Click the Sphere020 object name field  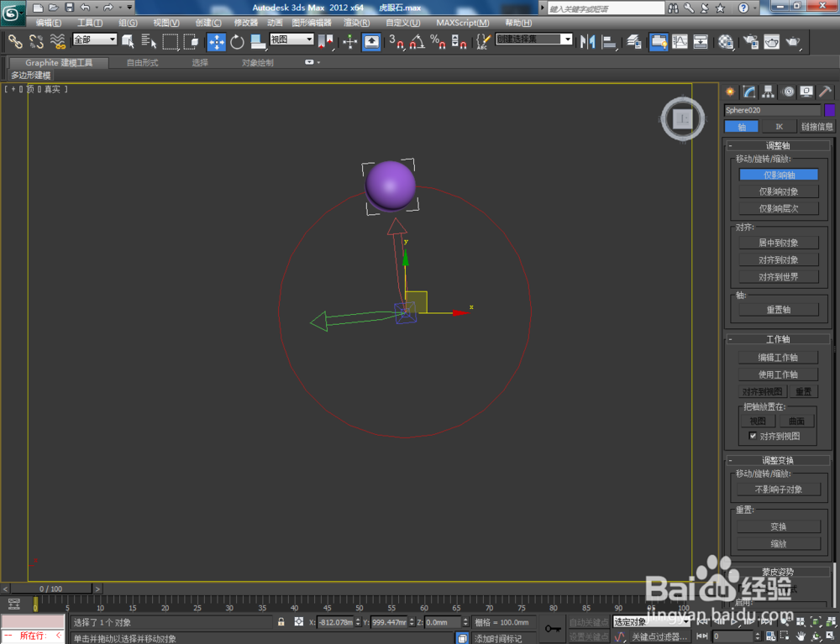[772, 110]
